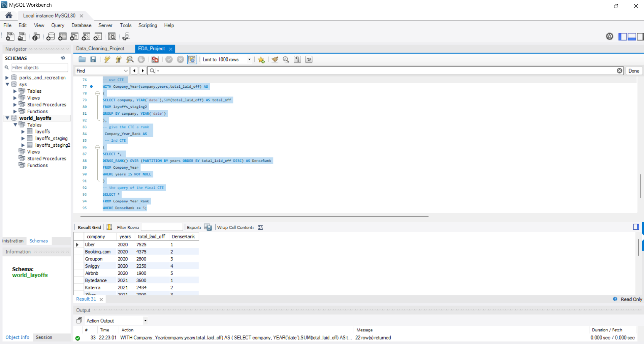The image size is (644, 344).
Task: Go to next find match arrow
Action: pyautogui.click(x=143, y=71)
